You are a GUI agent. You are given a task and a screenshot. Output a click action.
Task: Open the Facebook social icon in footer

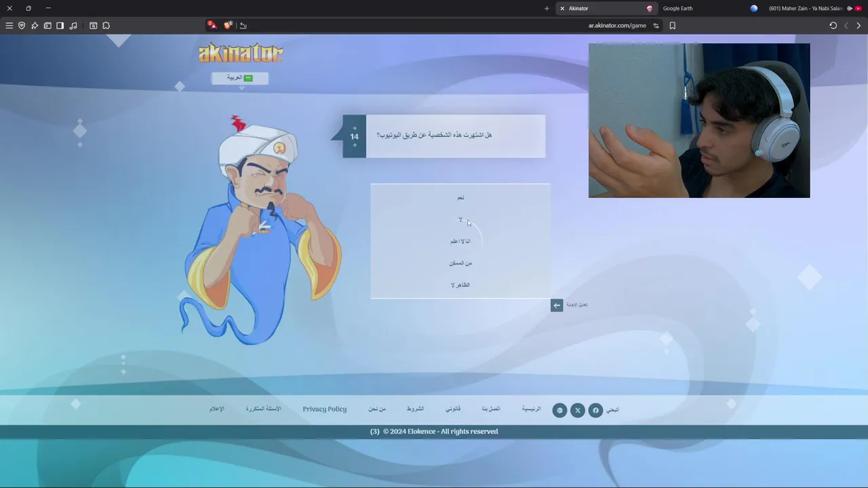[595, 410]
